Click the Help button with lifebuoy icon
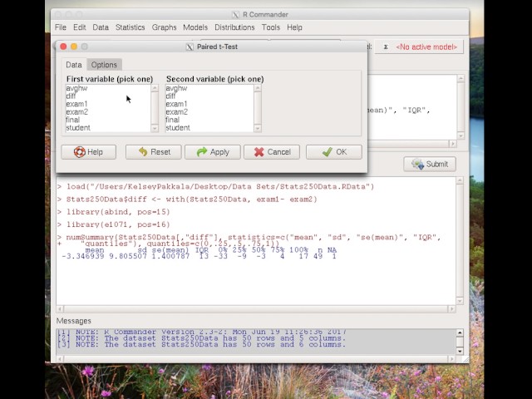Viewport: 532px width, 399px height. tap(88, 152)
